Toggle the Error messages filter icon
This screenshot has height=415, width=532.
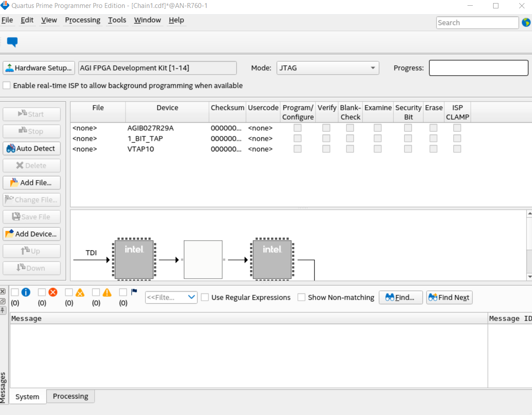click(53, 292)
